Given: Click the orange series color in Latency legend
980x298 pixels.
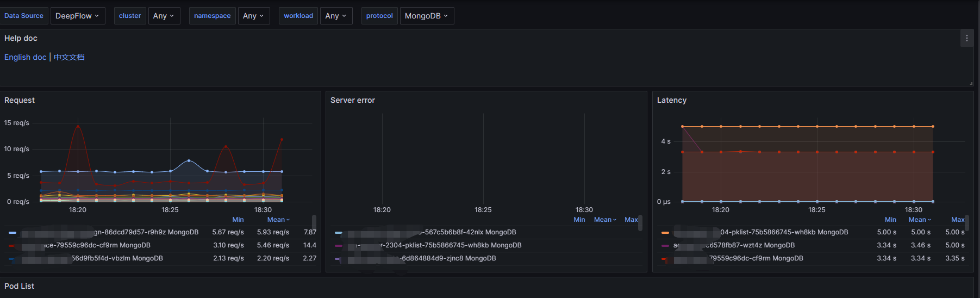Looking at the screenshot, I should click(x=665, y=233).
